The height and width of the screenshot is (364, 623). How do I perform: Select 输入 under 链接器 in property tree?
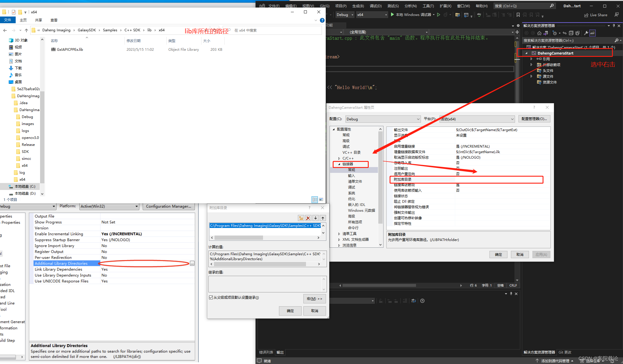pos(351,176)
